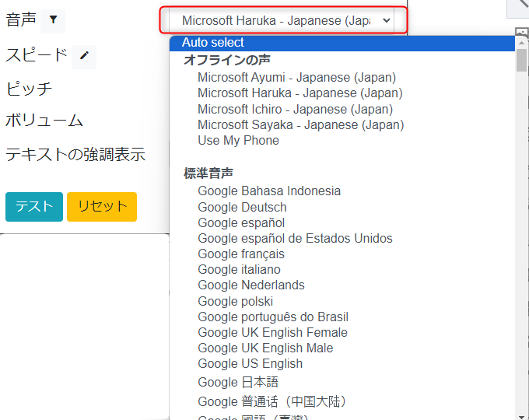529x420 pixels.
Task: Click the 音声 label
Action: 21,19
